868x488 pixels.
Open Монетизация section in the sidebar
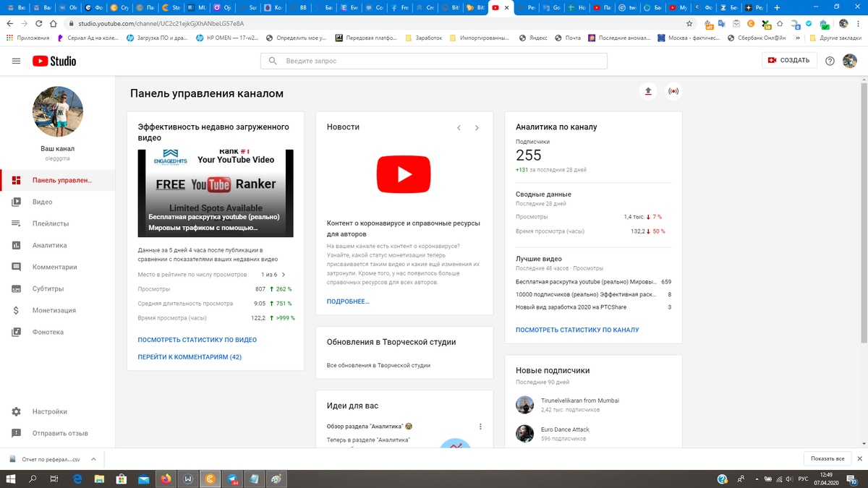(x=57, y=310)
